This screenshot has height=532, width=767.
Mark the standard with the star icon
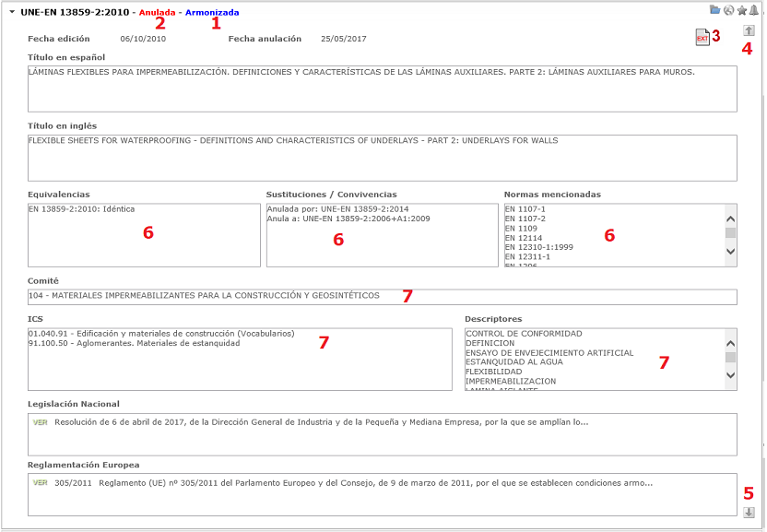741,10
